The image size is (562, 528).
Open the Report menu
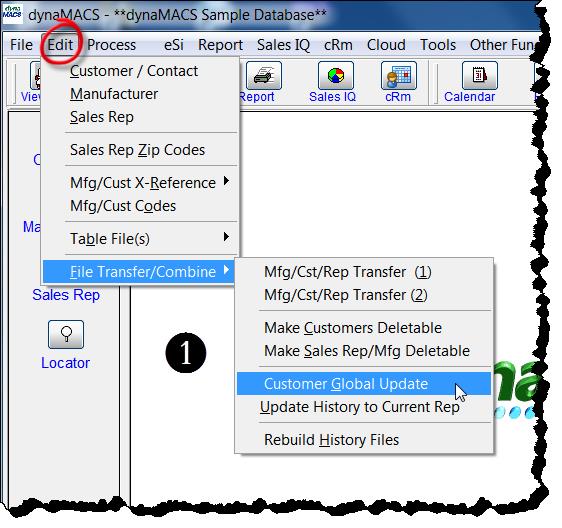pos(220,45)
